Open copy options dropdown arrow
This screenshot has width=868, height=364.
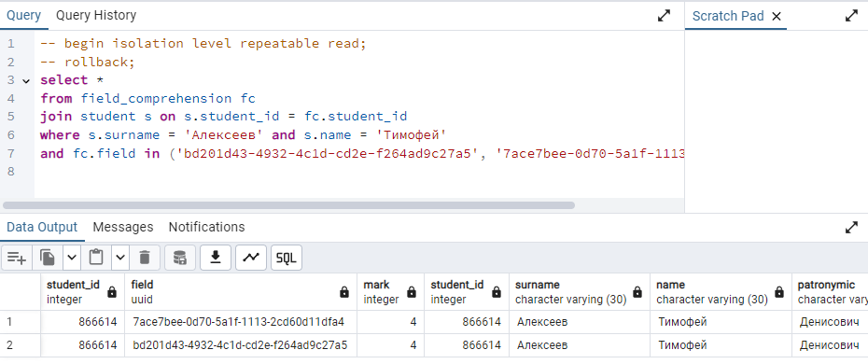(72, 258)
